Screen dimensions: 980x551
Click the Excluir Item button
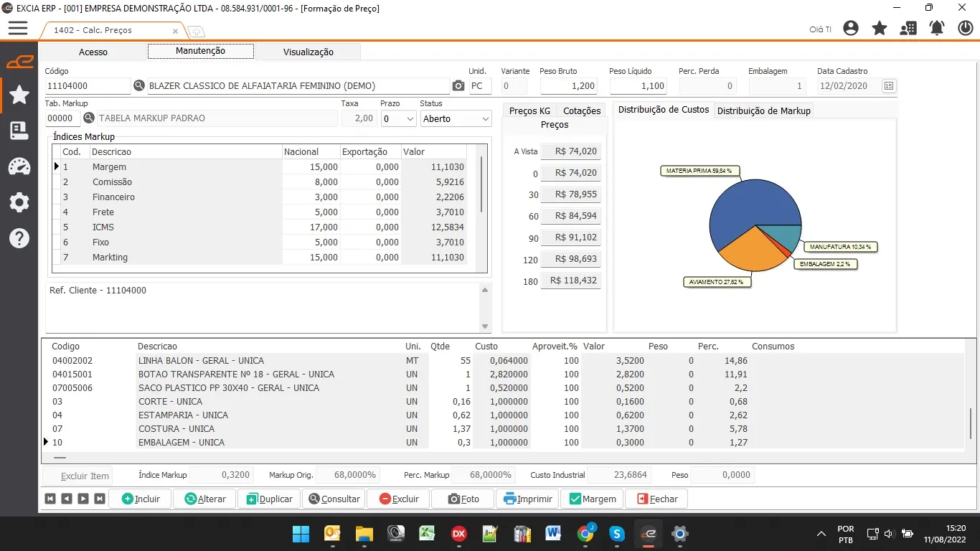coord(77,476)
